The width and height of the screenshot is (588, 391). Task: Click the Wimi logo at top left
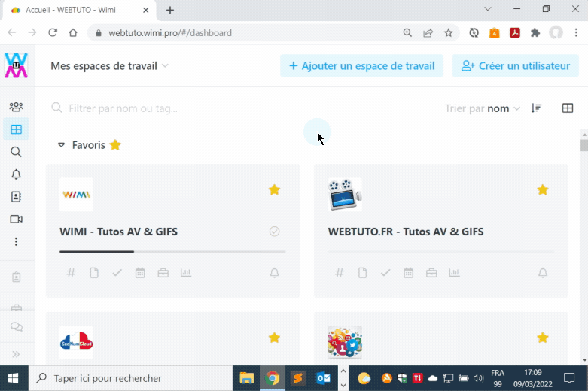tap(16, 65)
